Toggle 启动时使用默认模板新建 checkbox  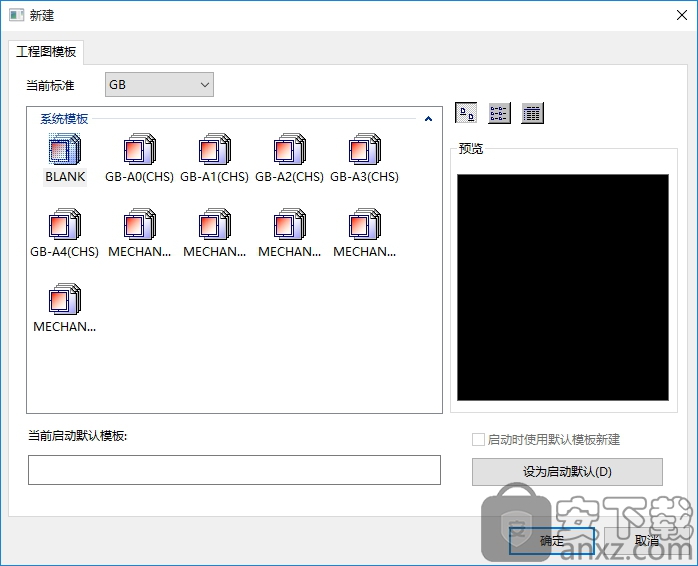tap(478, 439)
